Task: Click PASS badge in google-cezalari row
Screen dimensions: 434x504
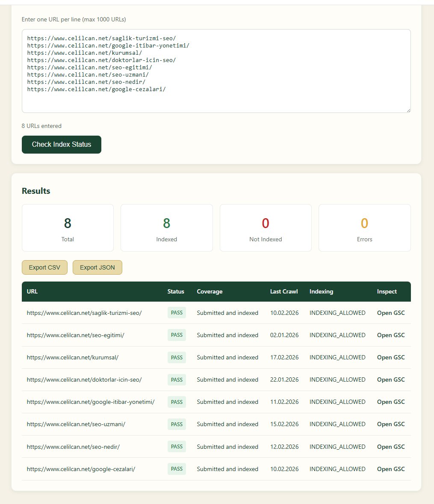Action: coord(177,468)
